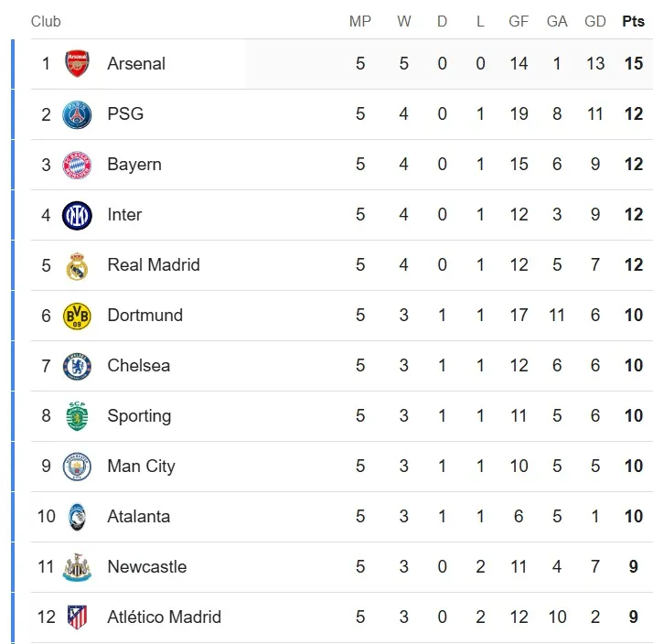Click the PSG club logo
Image resolution: width=653 pixels, height=644 pixels.
tap(77, 114)
